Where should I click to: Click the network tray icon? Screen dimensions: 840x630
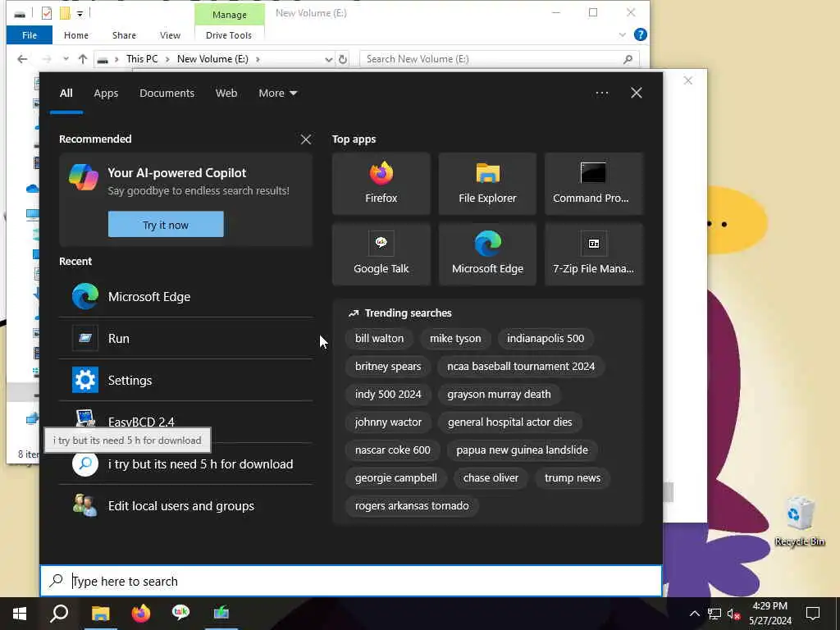714,614
